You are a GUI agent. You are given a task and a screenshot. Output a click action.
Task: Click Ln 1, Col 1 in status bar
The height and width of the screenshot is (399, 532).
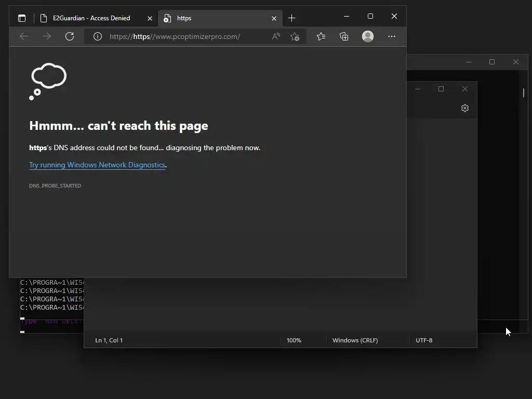pyautogui.click(x=109, y=340)
